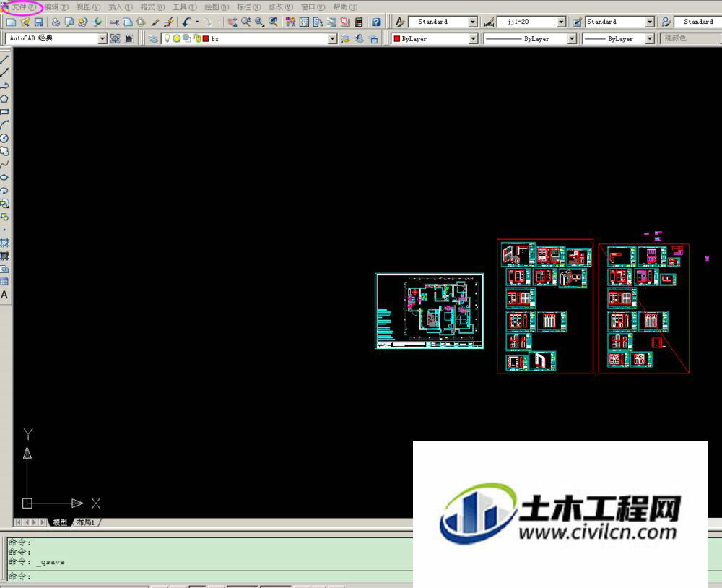Click the Zoom Previous icon
This screenshot has height=588, width=722.
pyautogui.click(x=274, y=22)
